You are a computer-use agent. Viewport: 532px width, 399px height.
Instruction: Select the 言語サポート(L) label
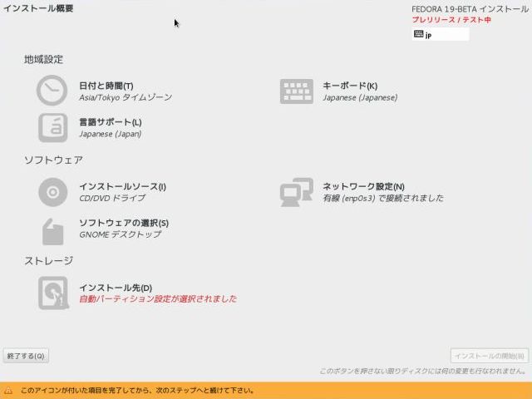point(111,122)
